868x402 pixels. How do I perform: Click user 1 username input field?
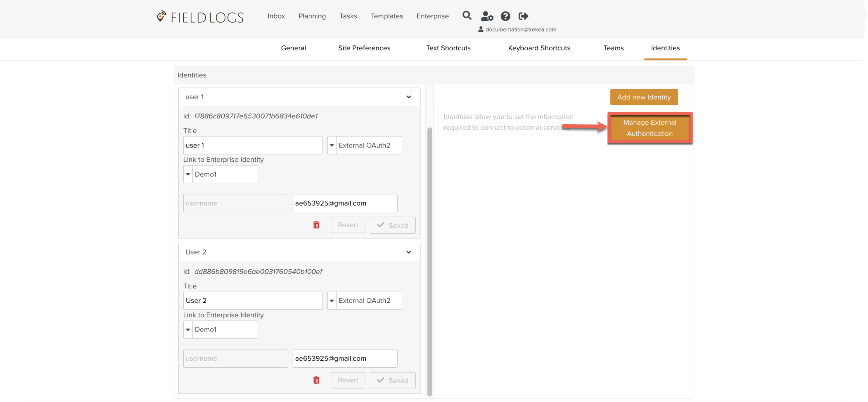coord(235,203)
